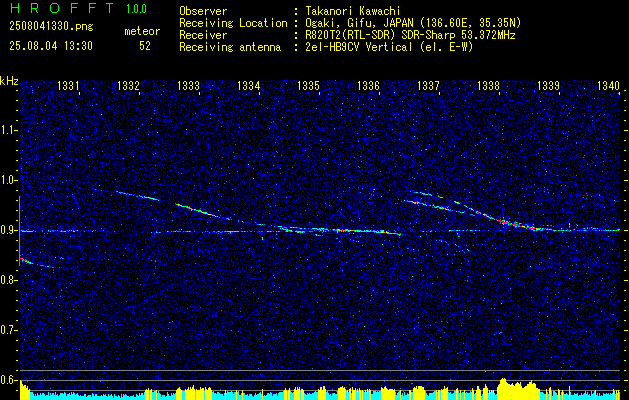
Task: Click the 1340 time marker
Action: click(609, 85)
